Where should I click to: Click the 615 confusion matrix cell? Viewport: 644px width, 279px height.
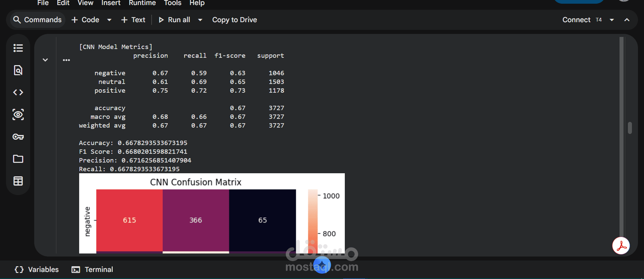(x=129, y=220)
